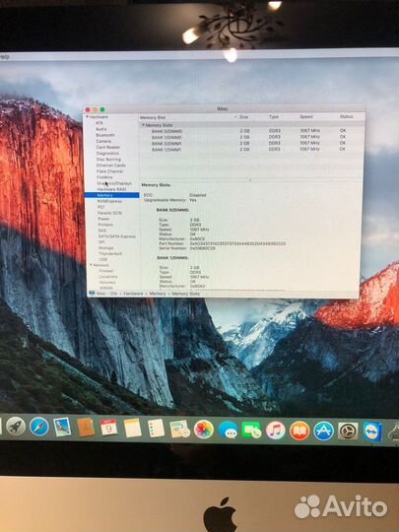Select Printers in the sidebar
This screenshot has height=532, width=399.
[x=104, y=225]
